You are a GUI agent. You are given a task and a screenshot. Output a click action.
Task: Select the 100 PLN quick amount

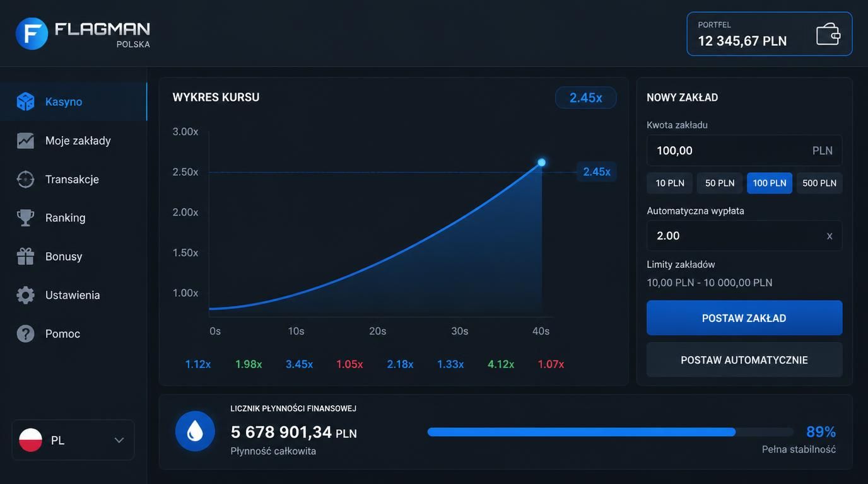point(770,183)
